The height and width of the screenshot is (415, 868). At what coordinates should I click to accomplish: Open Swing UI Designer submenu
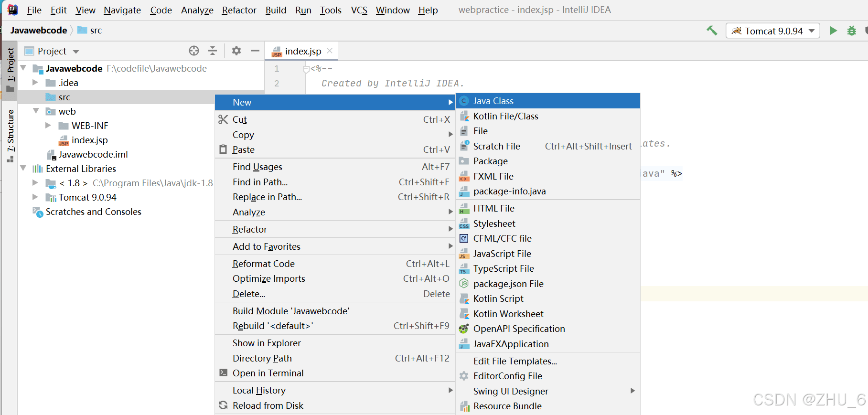tap(548, 391)
